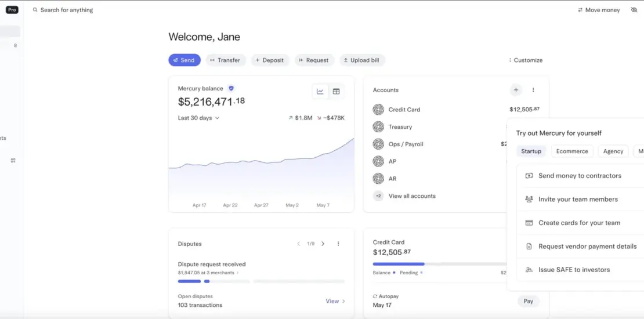This screenshot has width=644, height=319.
Task: Click the AR account icon
Action: 378,179
